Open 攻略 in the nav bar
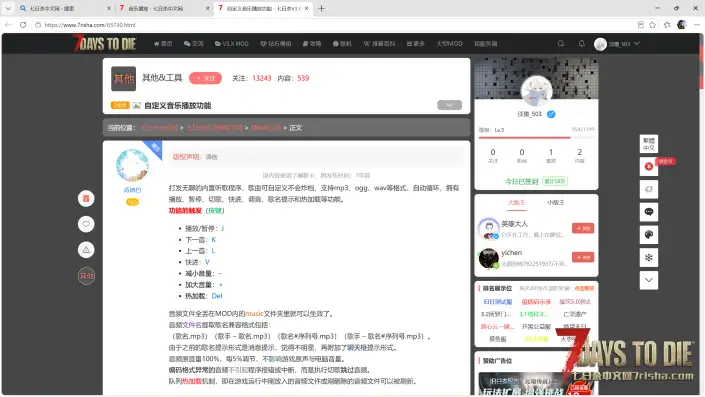 point(312,44)
